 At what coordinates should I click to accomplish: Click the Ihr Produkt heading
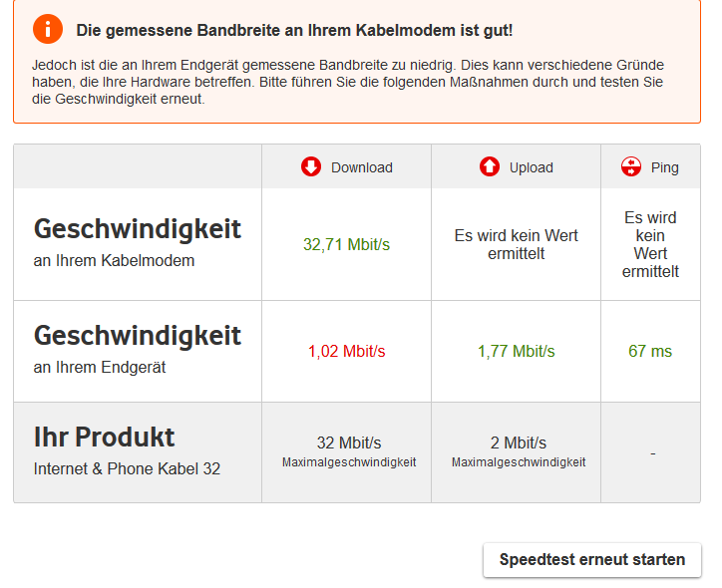tap(104, 438)
